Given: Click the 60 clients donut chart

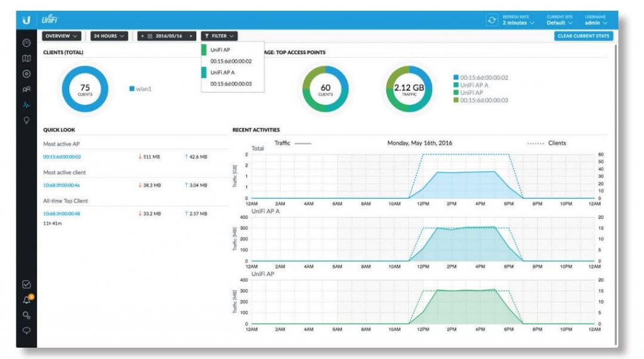Looking at the screenshot, I should [325, 89].
